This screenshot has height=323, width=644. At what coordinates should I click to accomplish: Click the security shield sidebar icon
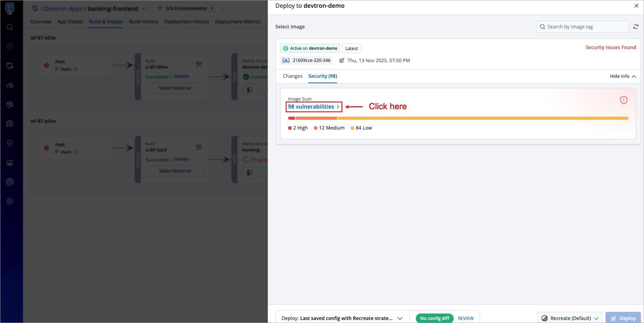tap(10, 143)
